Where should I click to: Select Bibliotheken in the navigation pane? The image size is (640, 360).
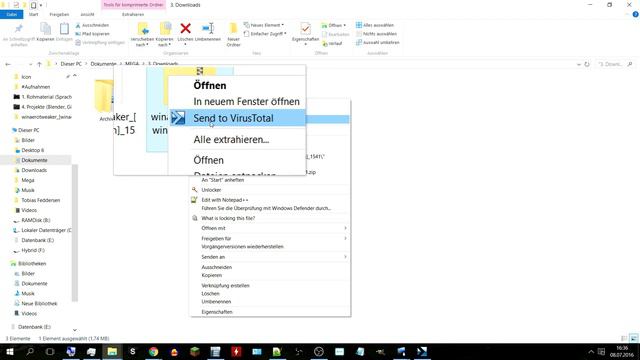(x=32, y=264)
